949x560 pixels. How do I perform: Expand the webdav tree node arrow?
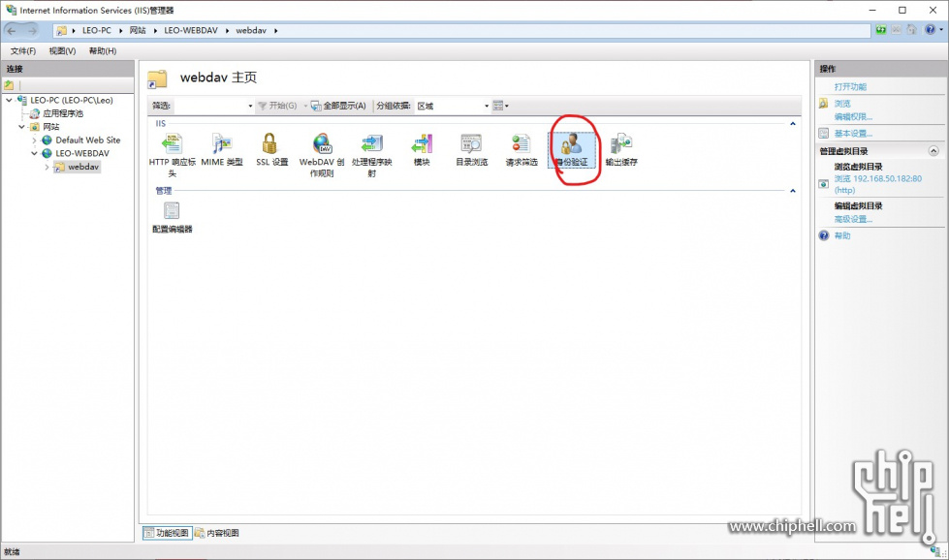(x=46, y=167)
